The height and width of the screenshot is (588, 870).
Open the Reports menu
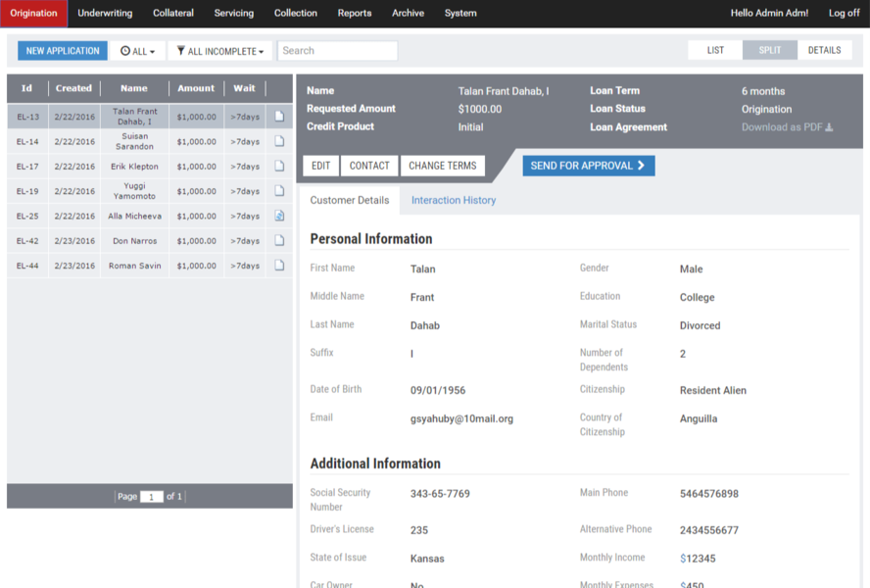pos(355,13)
